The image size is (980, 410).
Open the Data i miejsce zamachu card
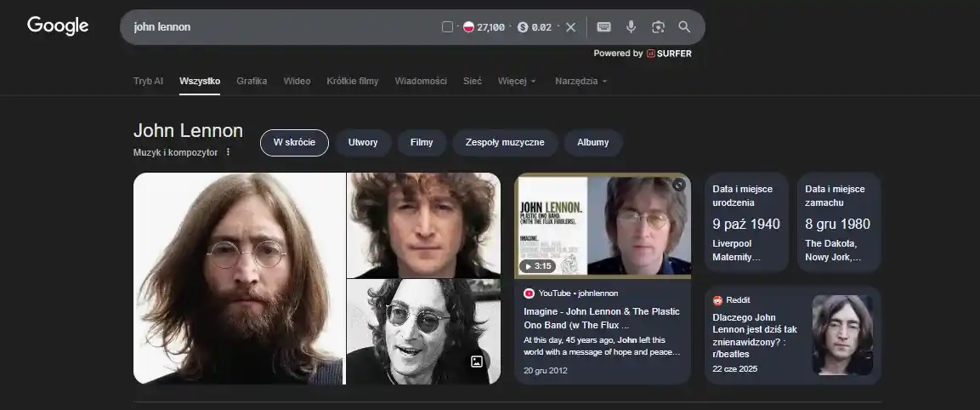(840, 222)
